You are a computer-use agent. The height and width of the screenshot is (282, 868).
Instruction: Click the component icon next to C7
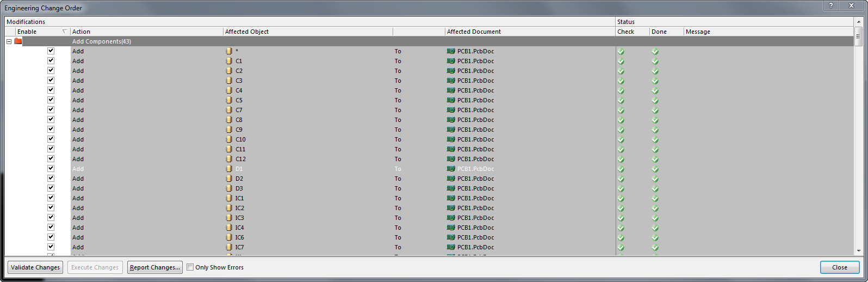[x=229, y=110]
